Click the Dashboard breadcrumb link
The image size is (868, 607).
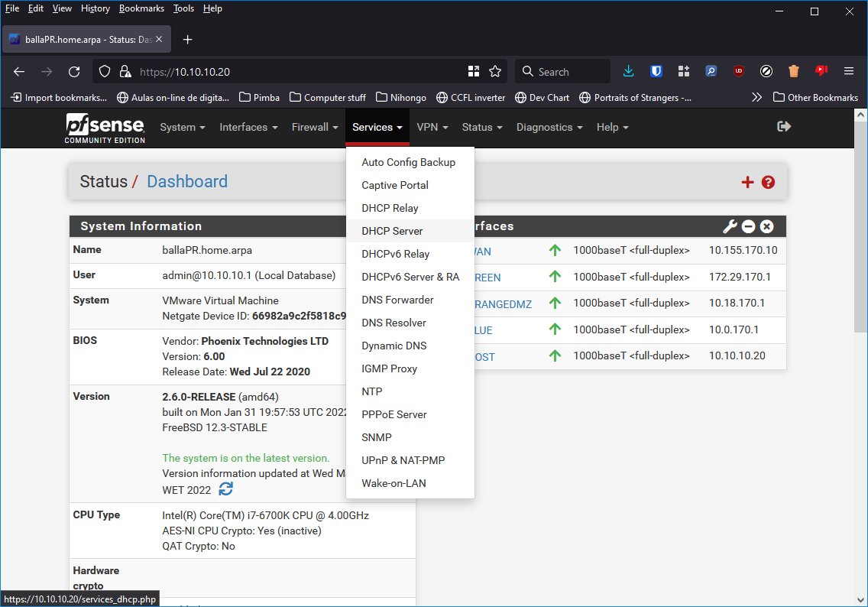[x=187, y=182]
